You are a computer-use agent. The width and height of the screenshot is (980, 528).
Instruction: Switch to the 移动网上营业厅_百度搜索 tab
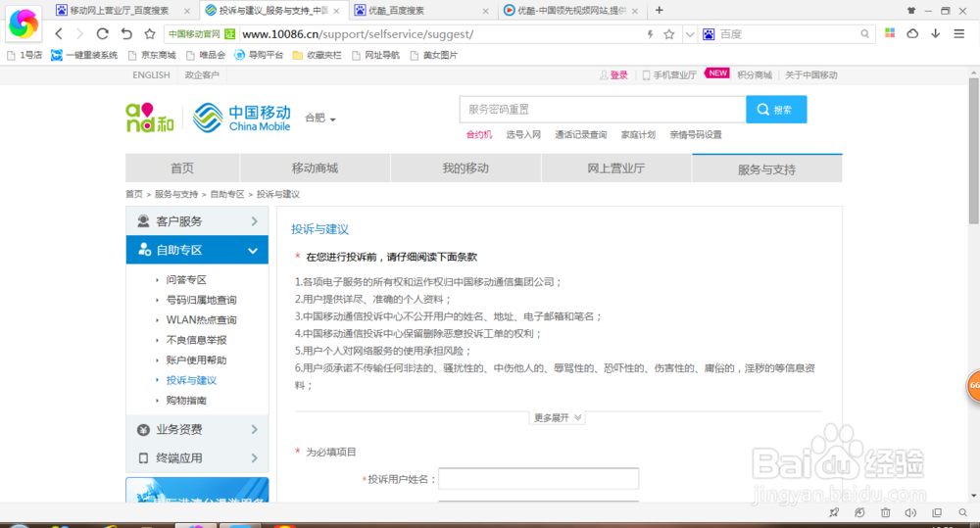coord(119,11)
